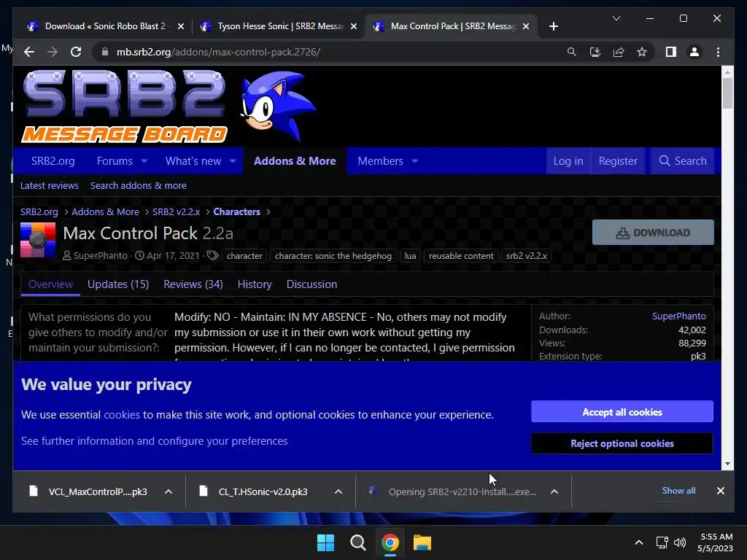Close the Max Control Pack tab

click(526, 26)
